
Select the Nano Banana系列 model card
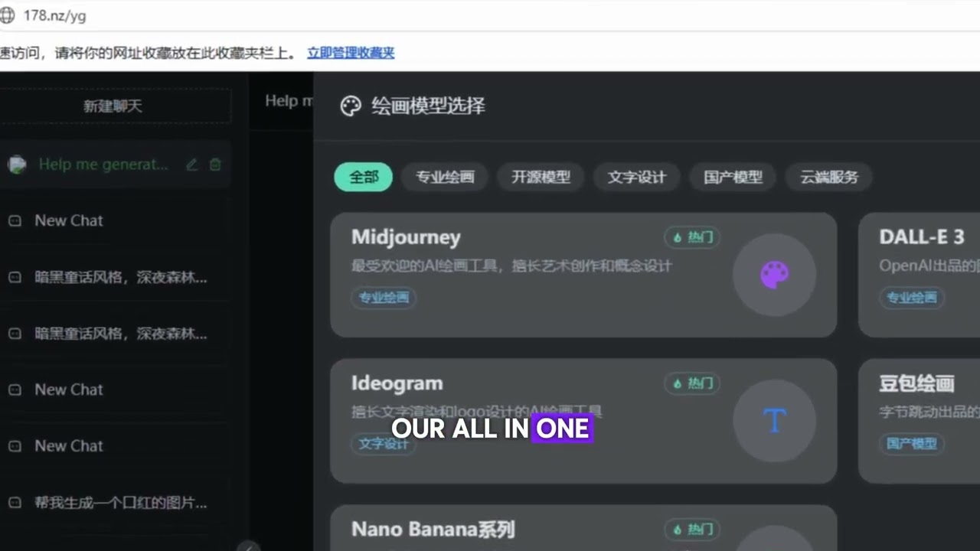point(583,528)
